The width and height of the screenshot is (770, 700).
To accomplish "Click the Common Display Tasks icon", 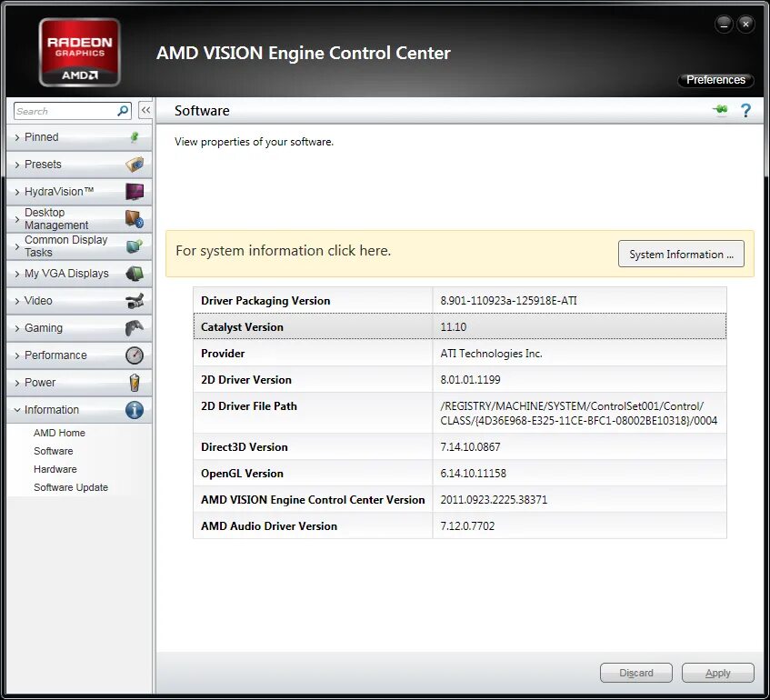I will [135, 245].
